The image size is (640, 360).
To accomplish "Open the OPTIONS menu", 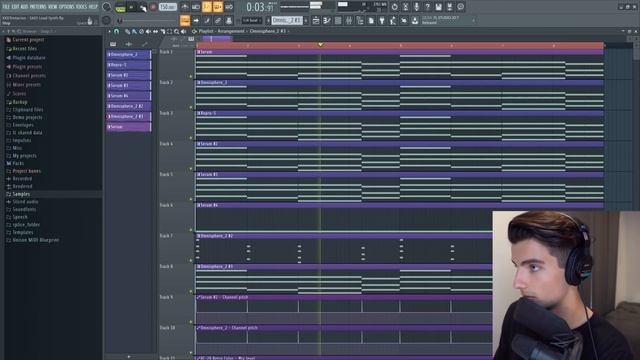I will (x=67, y=7).
